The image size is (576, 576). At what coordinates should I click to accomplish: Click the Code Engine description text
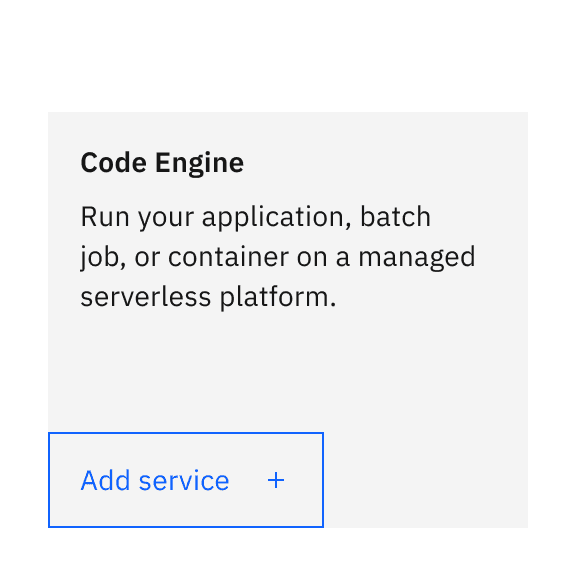point(278,257)
